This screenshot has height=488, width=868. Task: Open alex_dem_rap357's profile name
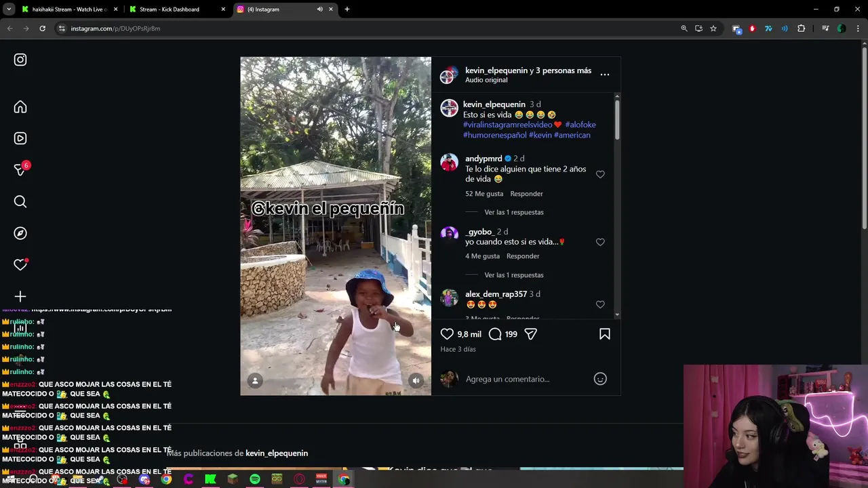(496, 294)
